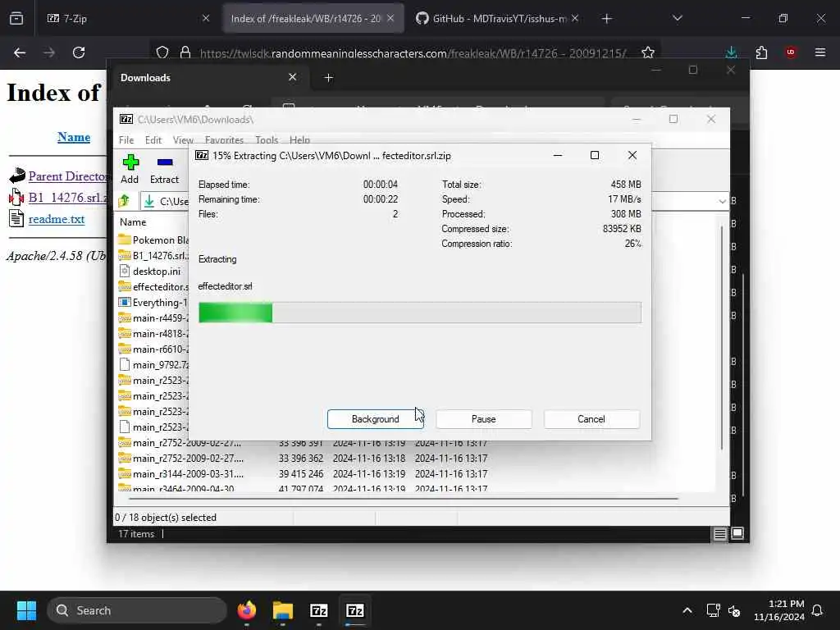Open the first 7-Zip taskbar icon

[x=319, y=610]
